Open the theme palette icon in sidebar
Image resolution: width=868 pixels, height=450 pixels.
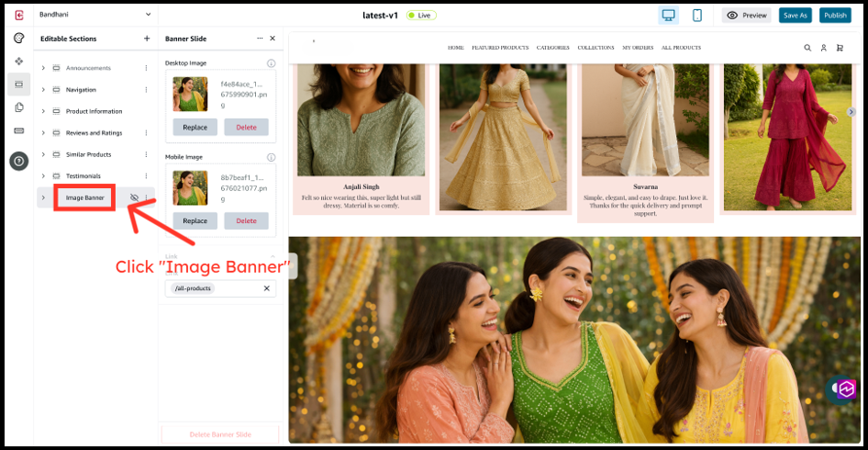click(18, 38)
